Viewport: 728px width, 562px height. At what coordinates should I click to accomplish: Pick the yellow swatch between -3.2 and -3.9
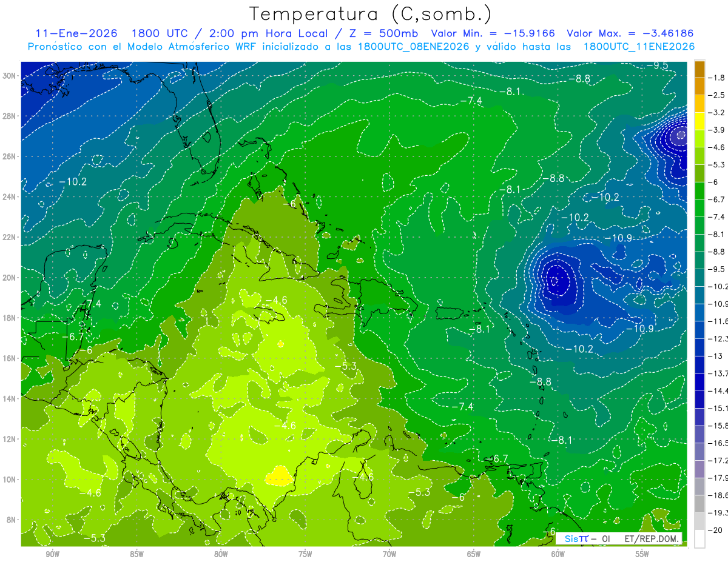click(x=699, y=121)
